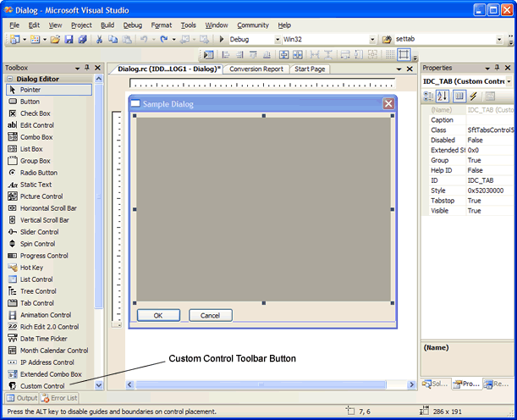This screenshot has height=420, width=517.
Task: Open the Error List tab at bottom
Action: click(x=60, y=398)
